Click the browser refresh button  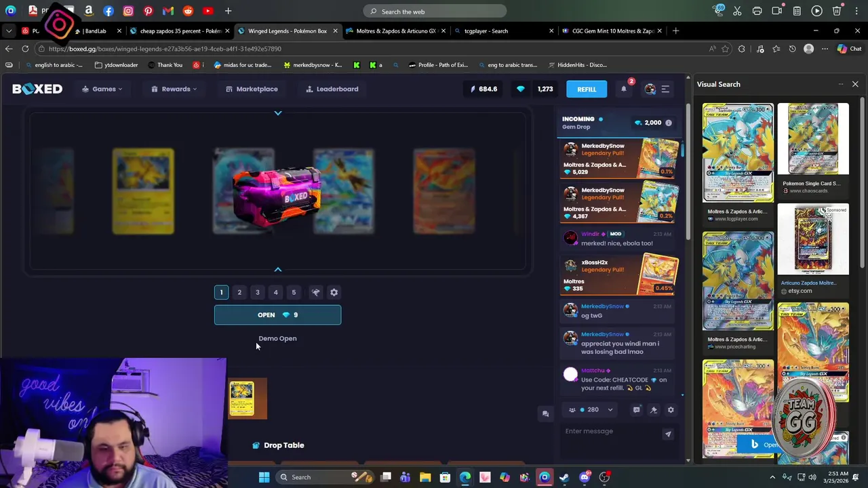pyautogui.click(x=25, y=49)
